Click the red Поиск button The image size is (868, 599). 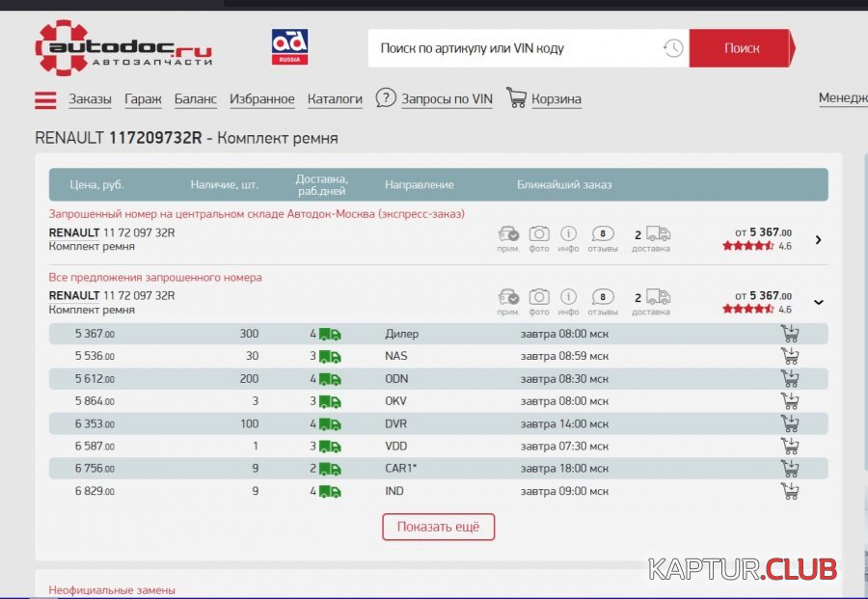(742, 48)
